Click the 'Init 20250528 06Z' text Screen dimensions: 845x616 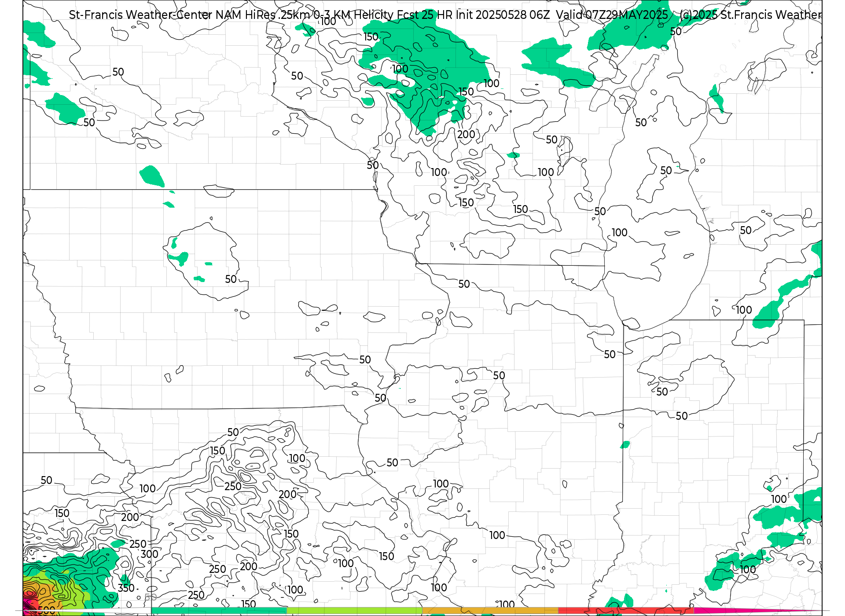tap(503, 15)
